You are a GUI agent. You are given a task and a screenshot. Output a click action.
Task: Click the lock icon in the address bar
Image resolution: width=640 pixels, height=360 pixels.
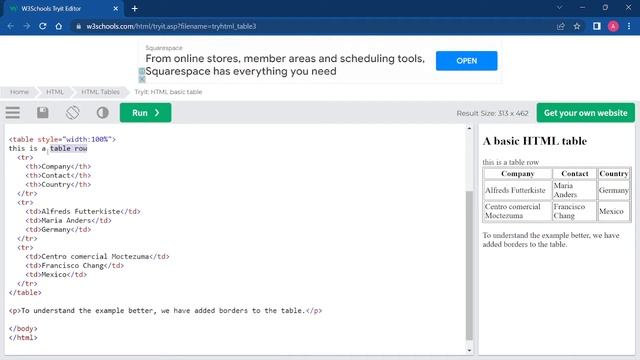coord(78,26)
